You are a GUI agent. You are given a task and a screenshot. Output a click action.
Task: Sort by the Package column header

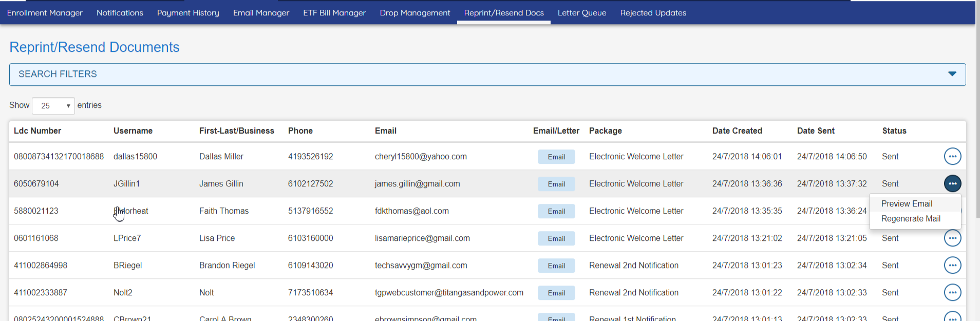click(606, 131)
